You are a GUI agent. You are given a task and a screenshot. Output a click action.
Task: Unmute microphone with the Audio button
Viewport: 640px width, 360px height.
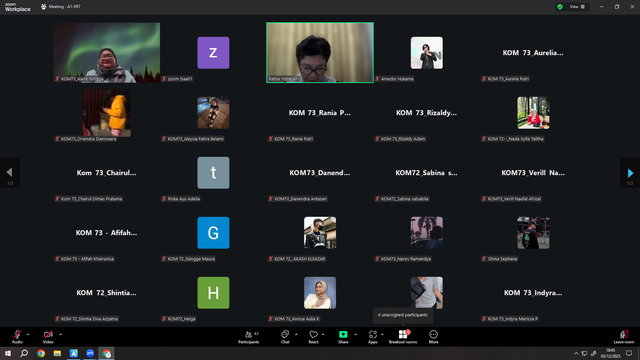[17, 336]
